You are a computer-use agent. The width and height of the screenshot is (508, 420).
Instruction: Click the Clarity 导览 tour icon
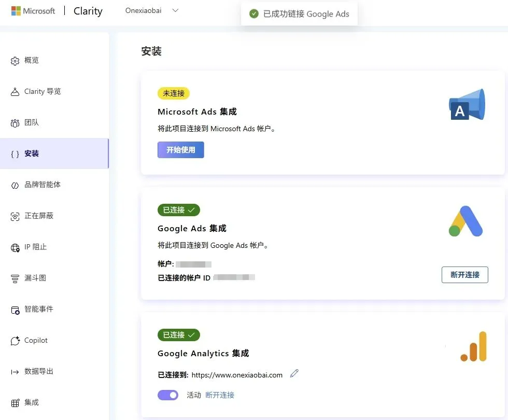tap(15, 92)
